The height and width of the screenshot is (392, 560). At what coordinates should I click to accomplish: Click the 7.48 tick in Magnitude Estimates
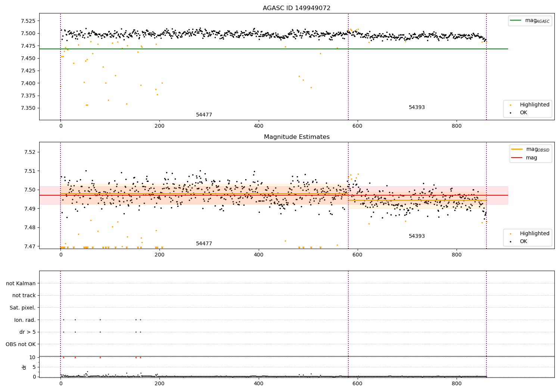(30, 228)
